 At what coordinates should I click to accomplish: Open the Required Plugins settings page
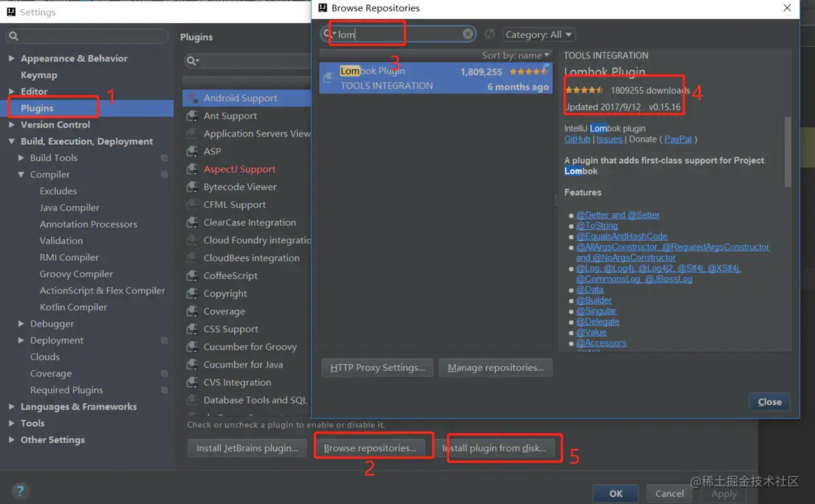pos(67,390)
